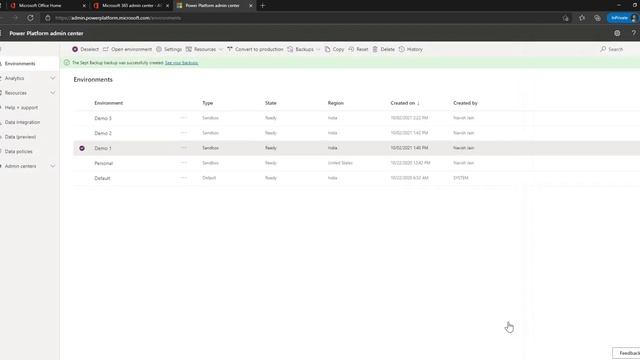Screen dimensions: 640x360
Task: Click 'United States' region in Personal row
Action: pyautogui.click(x=340, y=163)
